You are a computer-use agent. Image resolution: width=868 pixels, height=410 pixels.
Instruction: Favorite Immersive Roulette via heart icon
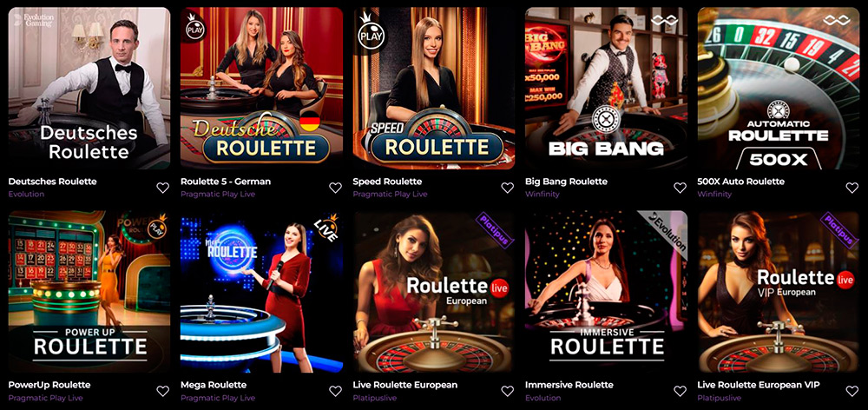[680, 391]
